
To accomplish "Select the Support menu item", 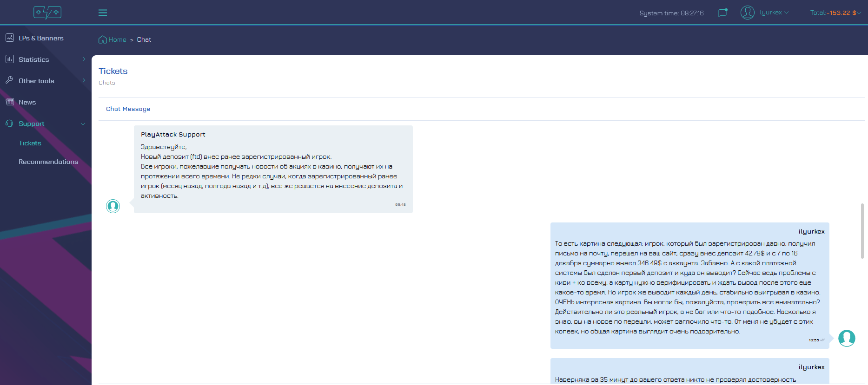I will (31, 124).
